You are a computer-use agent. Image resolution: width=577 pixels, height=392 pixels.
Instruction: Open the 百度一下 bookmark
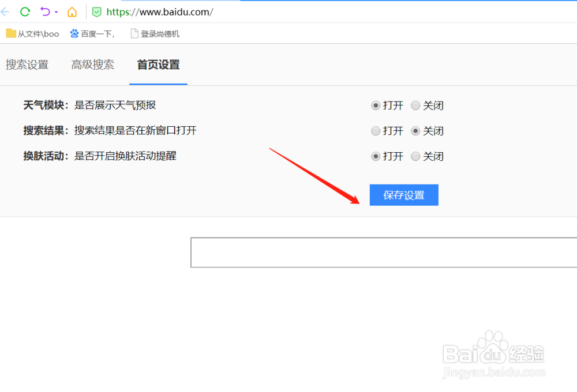tap(92, 34)
